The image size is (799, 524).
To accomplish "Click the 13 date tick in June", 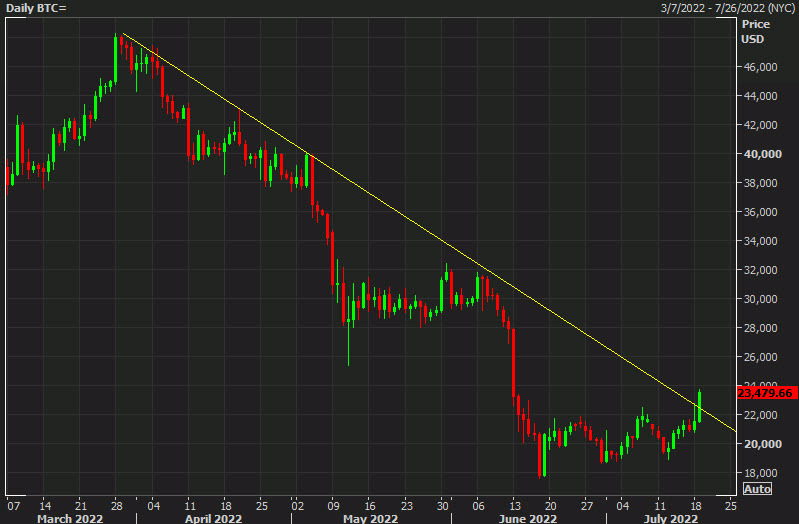I will point(515,506).
